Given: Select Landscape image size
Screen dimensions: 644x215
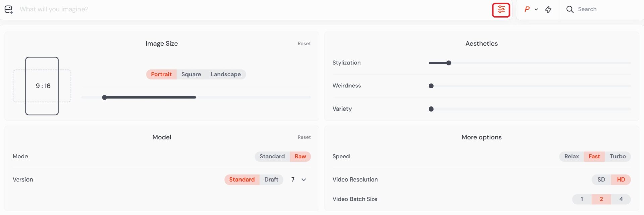Looking at the screenshot, I should click(x=226, y=74).
